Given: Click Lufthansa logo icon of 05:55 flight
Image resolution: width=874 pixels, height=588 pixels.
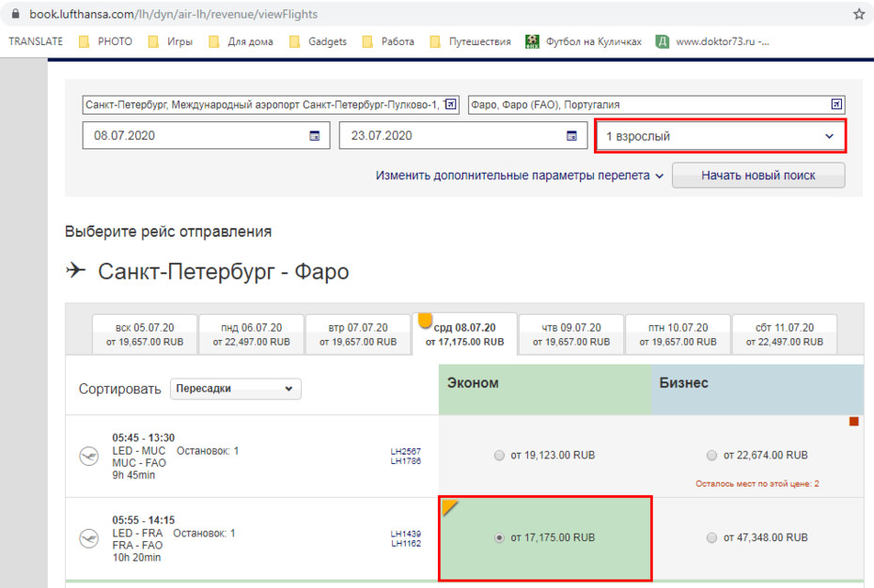Looking at the screenshot, I should 89,538.
